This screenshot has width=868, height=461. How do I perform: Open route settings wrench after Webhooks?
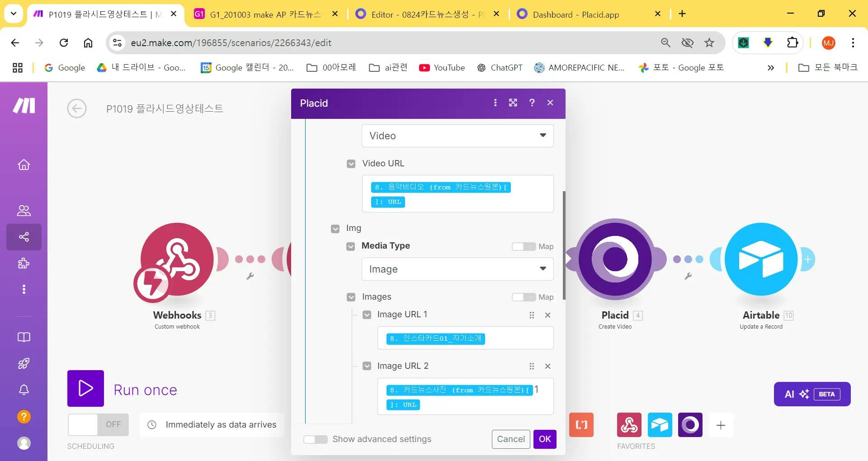pos(250,276)
